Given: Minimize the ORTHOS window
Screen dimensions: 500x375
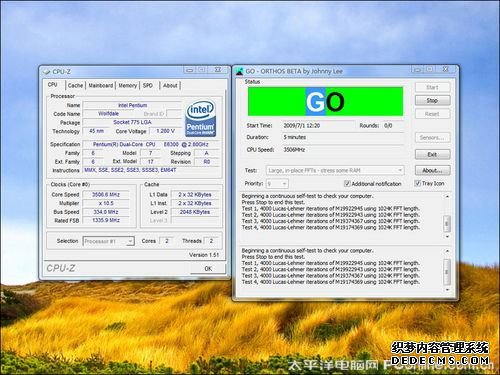Looking at the screenshot, I should click(x=417, y=69).
